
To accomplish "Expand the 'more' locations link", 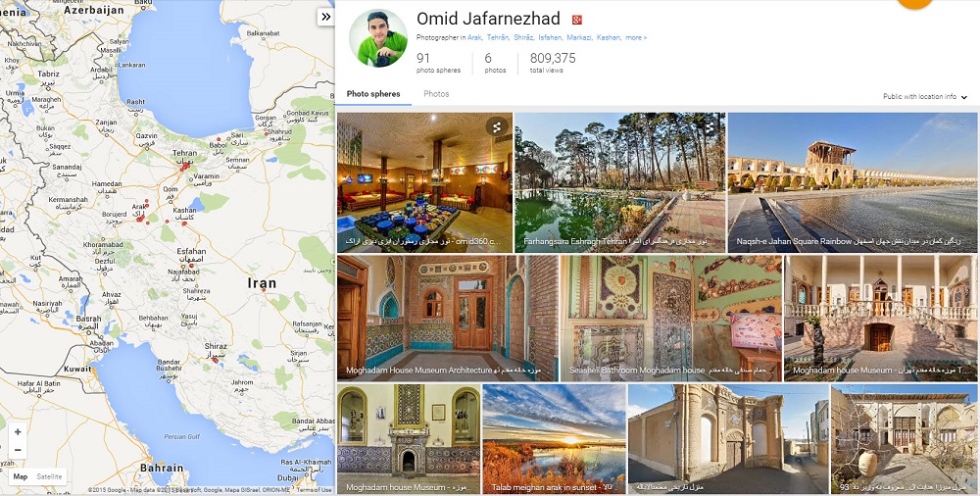I will click(636, 37).
